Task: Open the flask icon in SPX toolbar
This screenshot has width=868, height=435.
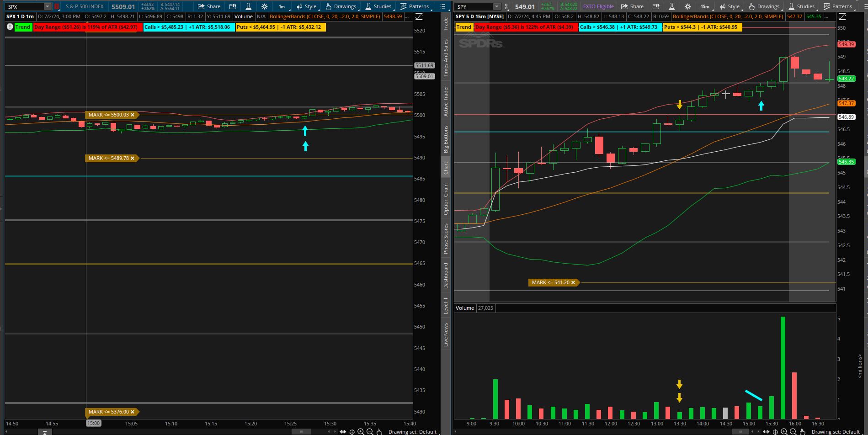Action: click(248, 6)
